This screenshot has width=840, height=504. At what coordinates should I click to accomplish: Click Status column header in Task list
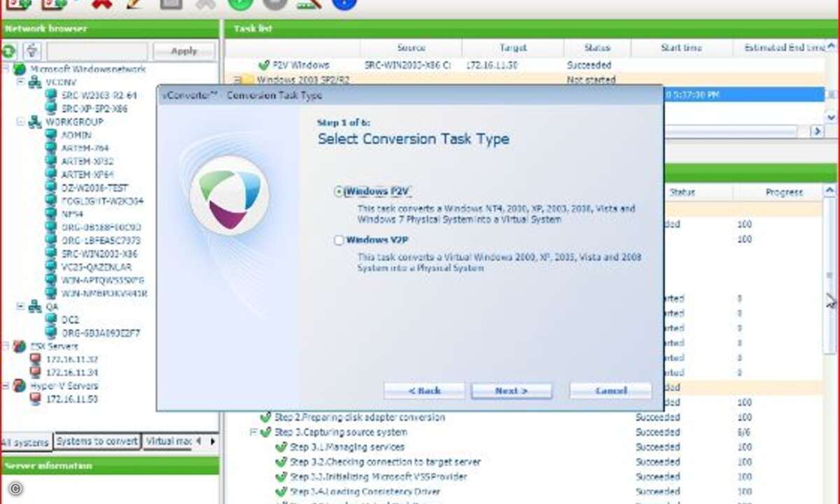pos(597,48)
